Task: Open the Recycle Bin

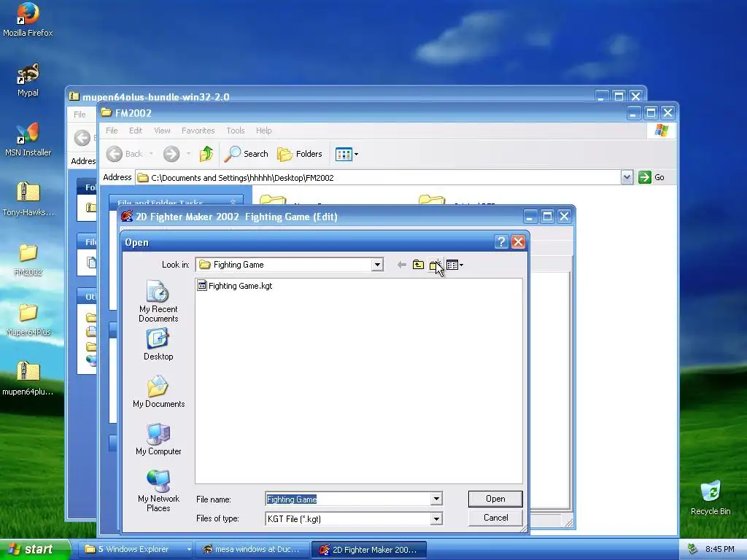Action: (711, 498)
